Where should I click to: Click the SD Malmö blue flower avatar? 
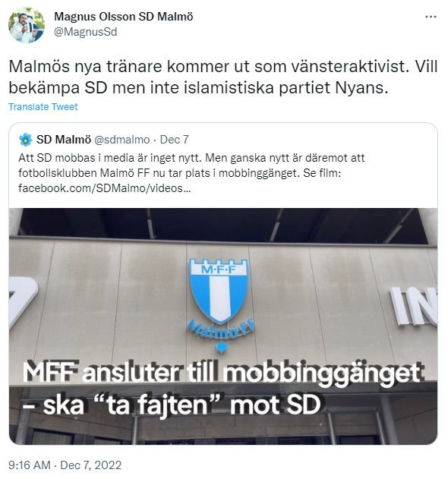[x=25, y=140]
